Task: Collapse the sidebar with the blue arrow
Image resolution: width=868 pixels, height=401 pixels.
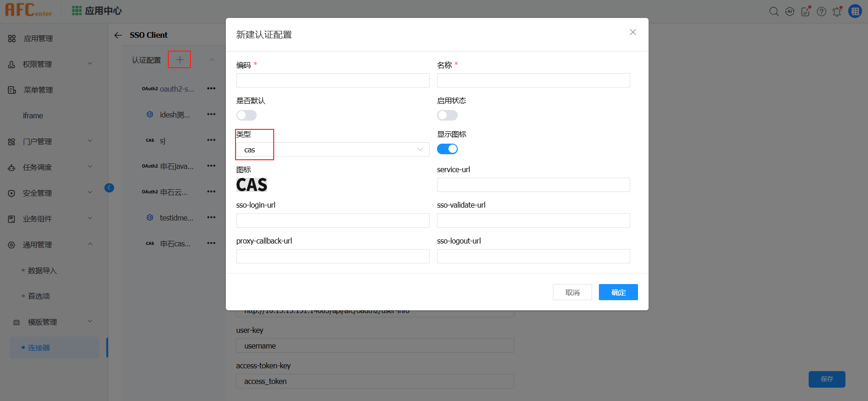Action: 109,187
